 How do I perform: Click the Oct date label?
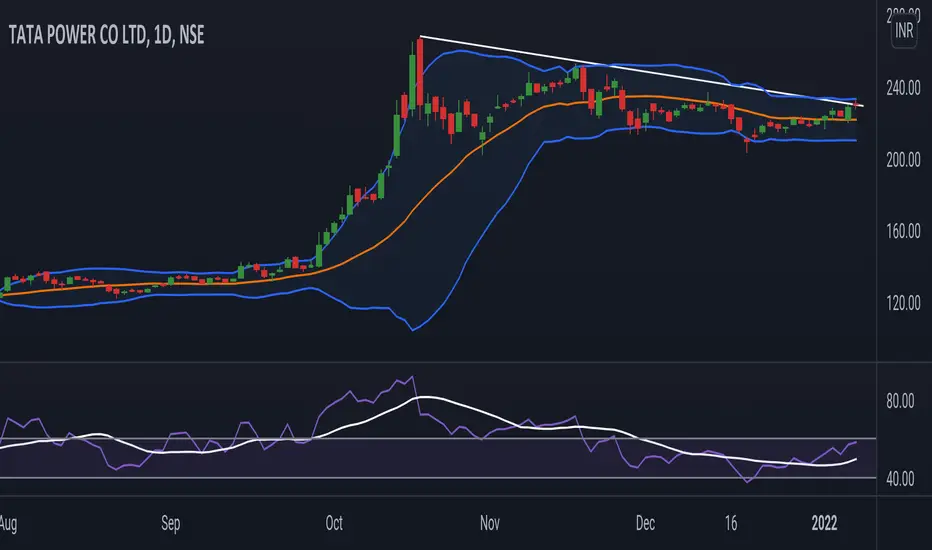click(334, 523)
